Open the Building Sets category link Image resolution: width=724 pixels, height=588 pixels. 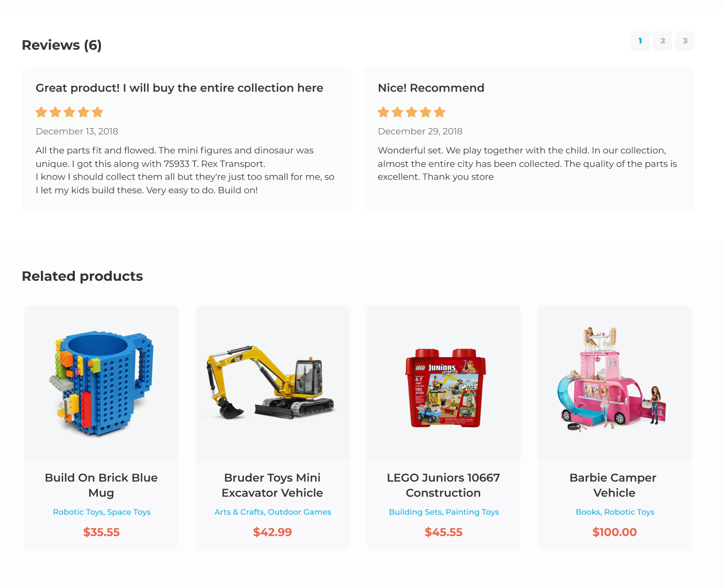click(415, 512)
